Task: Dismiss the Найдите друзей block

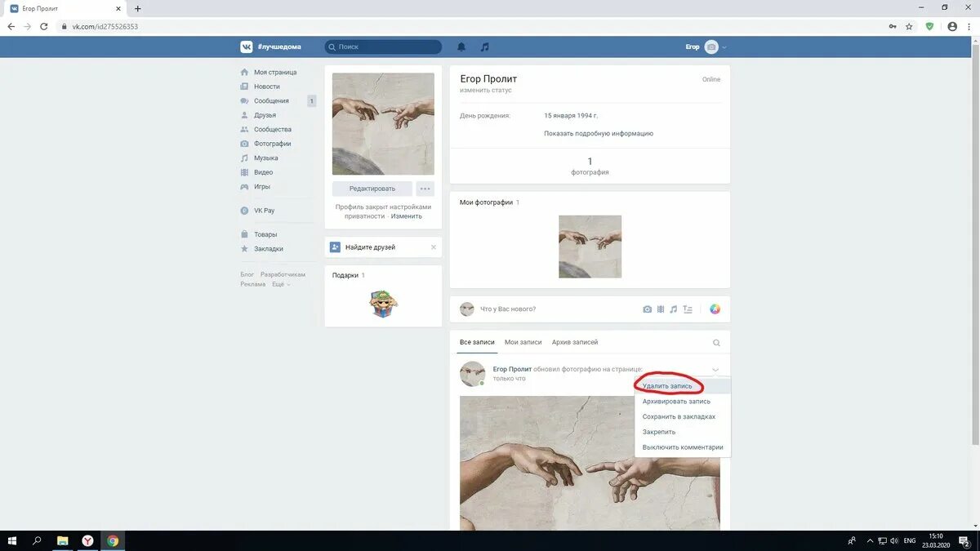Action: 434,247
